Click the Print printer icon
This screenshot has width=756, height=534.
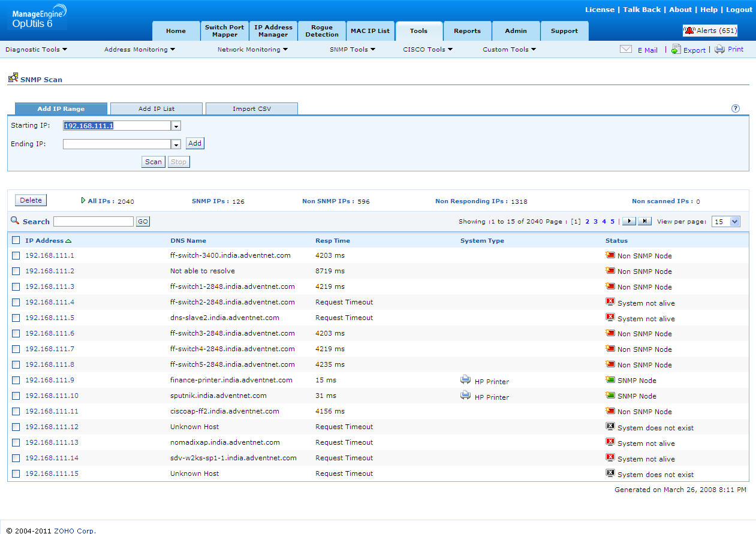[719, 50]
